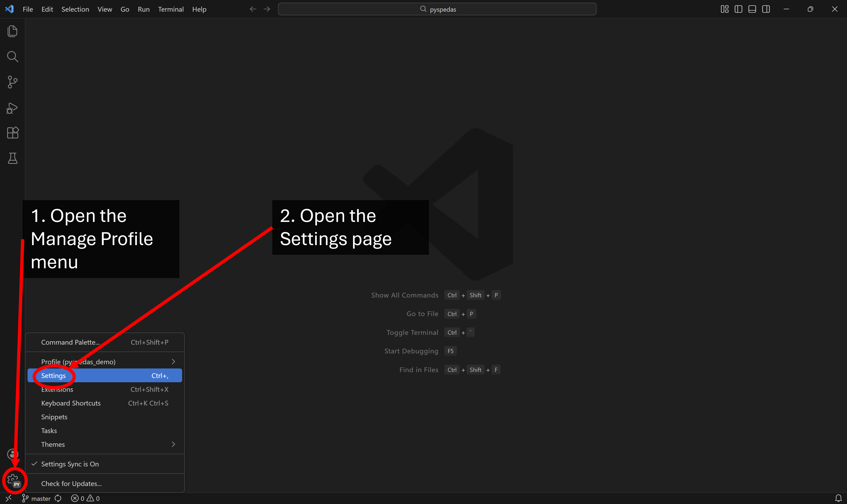The image size is (847, 504).
Task: Toggle the Panel layout icon
Action: tap(752, 9)
